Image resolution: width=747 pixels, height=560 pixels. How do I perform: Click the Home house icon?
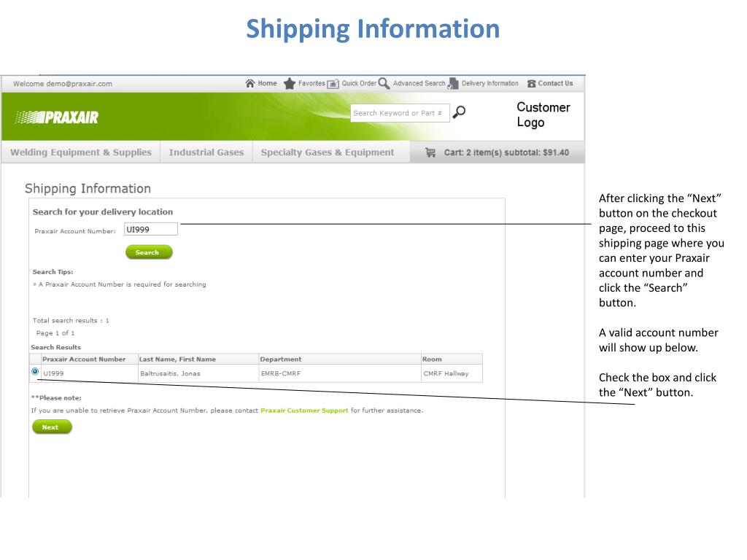250,83
